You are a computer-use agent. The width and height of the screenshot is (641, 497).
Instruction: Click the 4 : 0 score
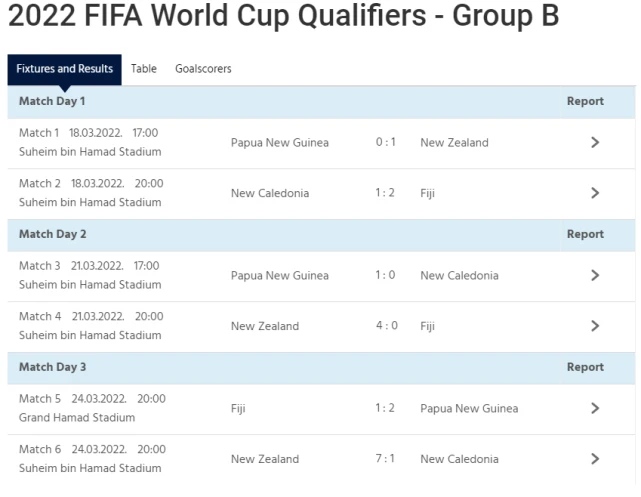pyautogui.click(x=387, y=326)
